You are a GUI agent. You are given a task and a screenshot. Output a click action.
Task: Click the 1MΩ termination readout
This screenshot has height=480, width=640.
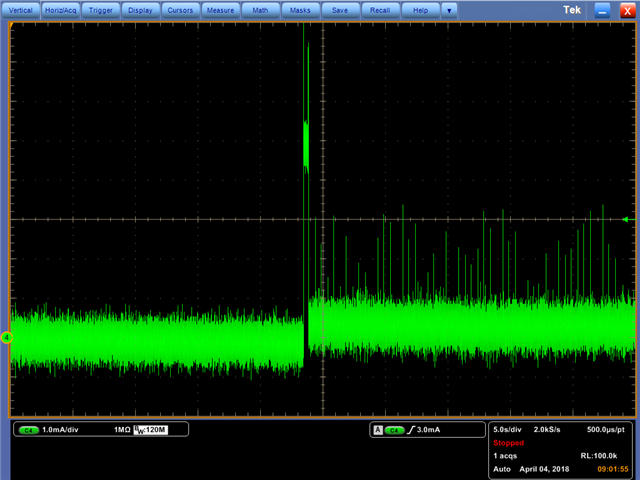tap(122, 430)
